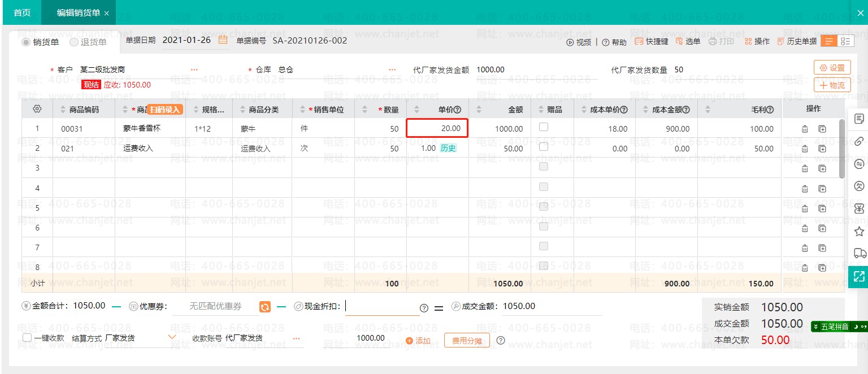Click the 欠 debt sidebar icon

[x=859, y=186]
